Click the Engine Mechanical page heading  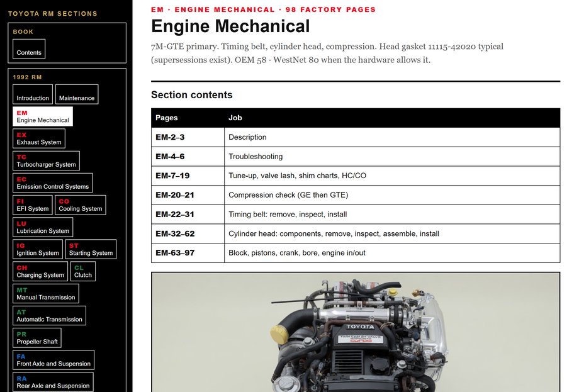tap(230, 26)
